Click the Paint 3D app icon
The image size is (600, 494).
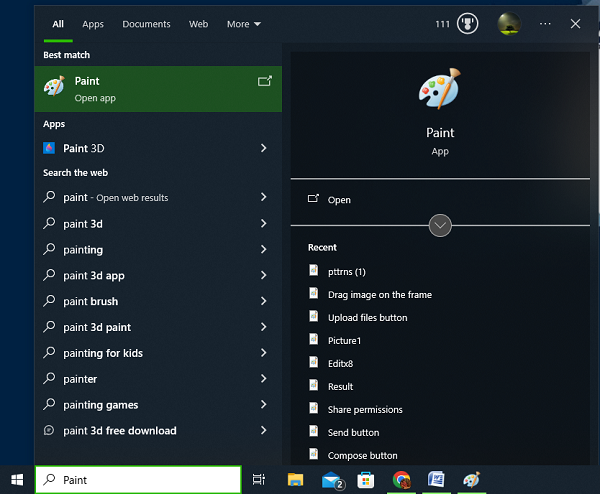click(x=49, y=148)
